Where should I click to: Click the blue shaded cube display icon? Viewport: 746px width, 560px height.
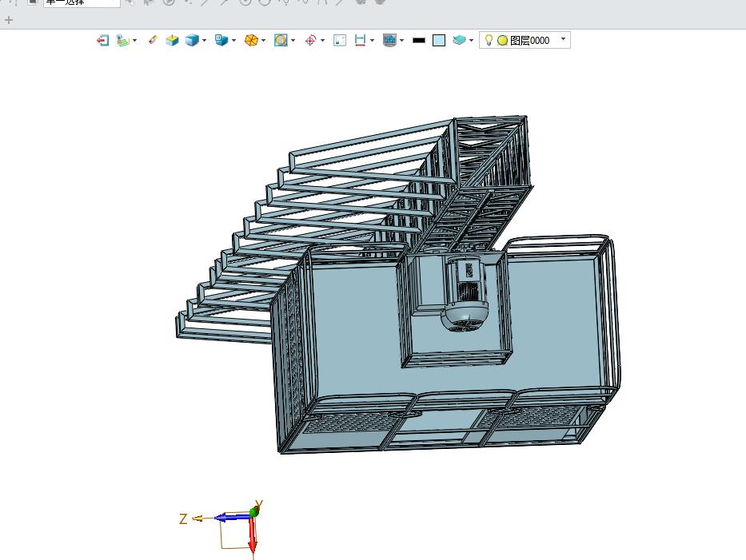192,41
